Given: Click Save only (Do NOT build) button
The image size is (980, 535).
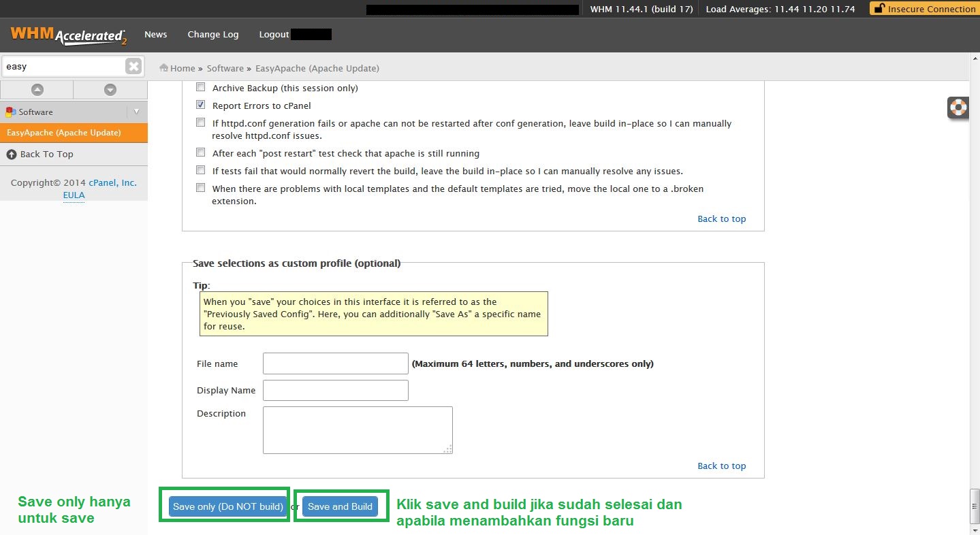Looking at the screenshot, I should click(227, 506).
